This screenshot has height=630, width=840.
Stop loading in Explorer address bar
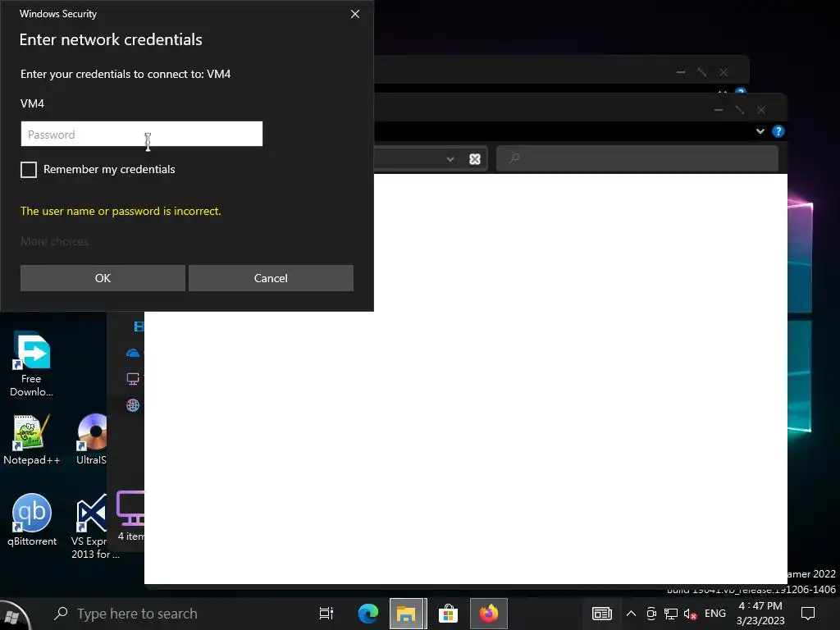475,159
